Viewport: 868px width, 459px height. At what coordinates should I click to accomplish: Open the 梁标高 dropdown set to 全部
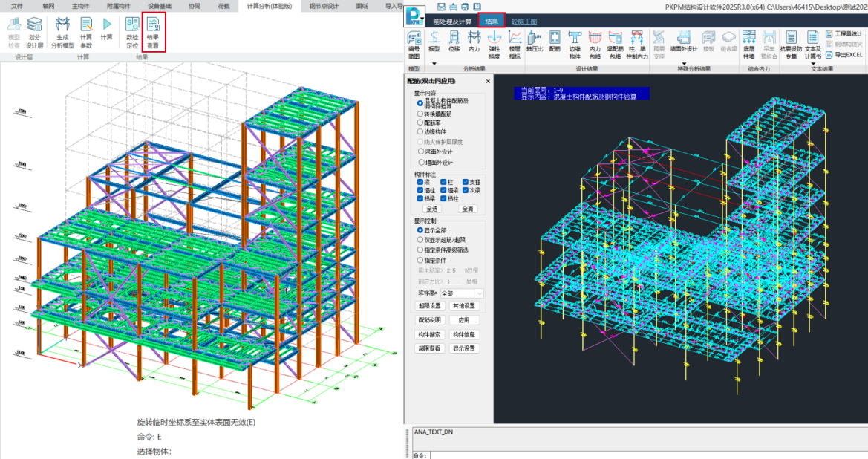(x=461, y=293)
